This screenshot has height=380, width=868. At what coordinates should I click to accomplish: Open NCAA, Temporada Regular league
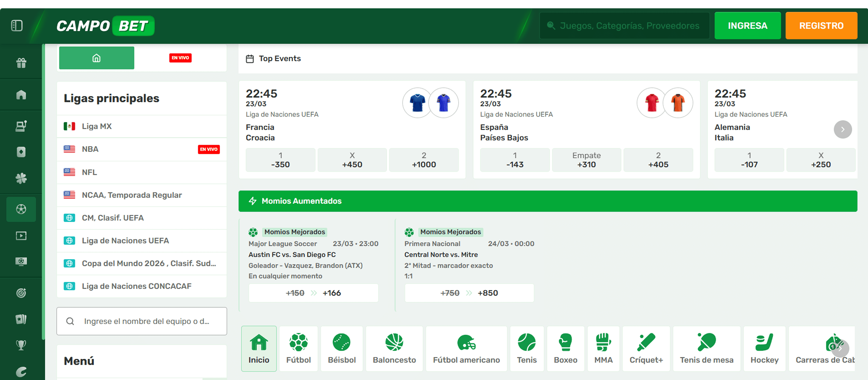[x=142, y=195]
